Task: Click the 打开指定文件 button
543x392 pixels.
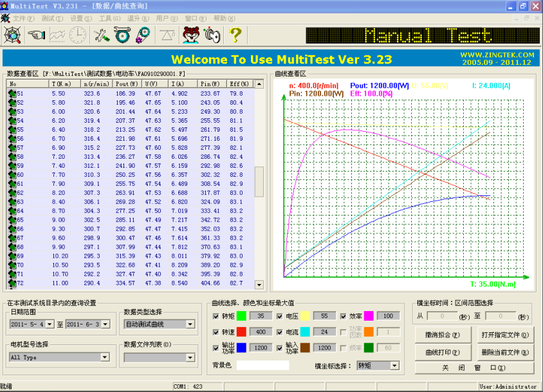Action: (x=507, y=334)
